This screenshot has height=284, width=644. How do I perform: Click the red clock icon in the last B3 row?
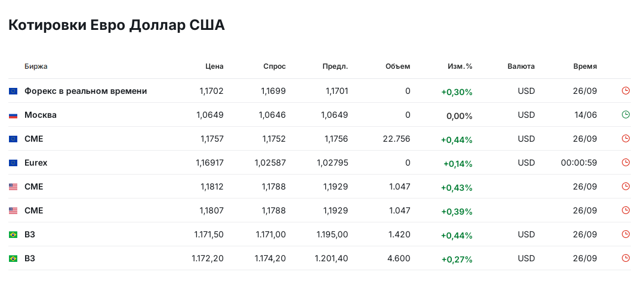pos(625,258)
